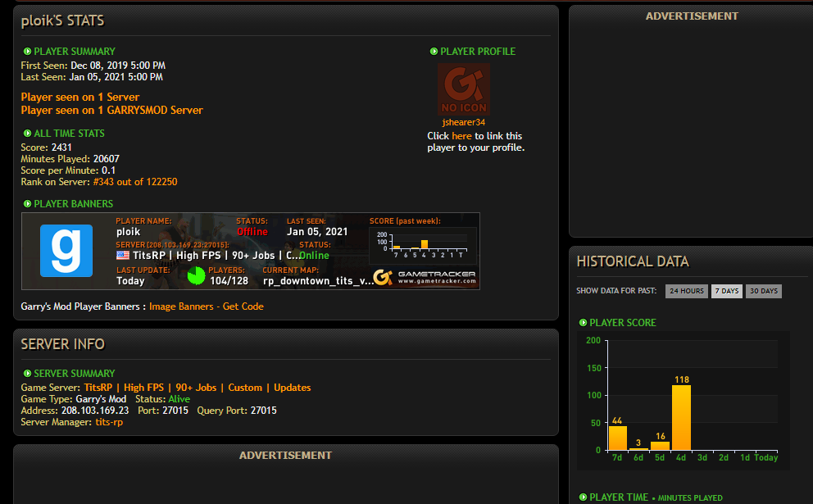Viewport: 813px width, 504px height.
Task: Open the tits-rp server manager link
Action: [x=109, y=422]
